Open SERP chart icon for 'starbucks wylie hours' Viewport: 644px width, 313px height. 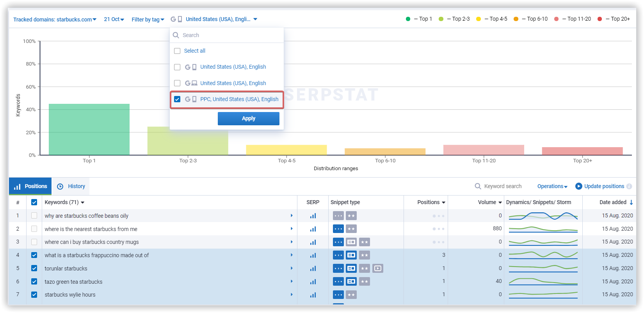[313, 295]
